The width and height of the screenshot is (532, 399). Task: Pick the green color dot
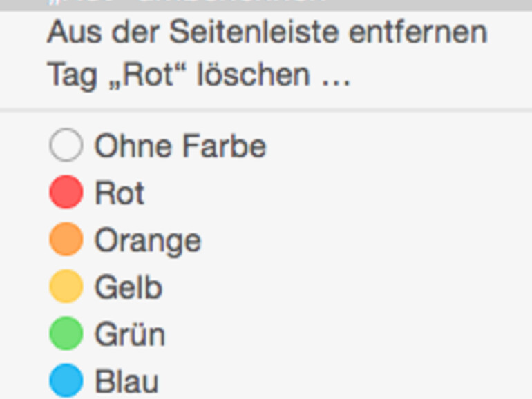click(x=66, y=334)
